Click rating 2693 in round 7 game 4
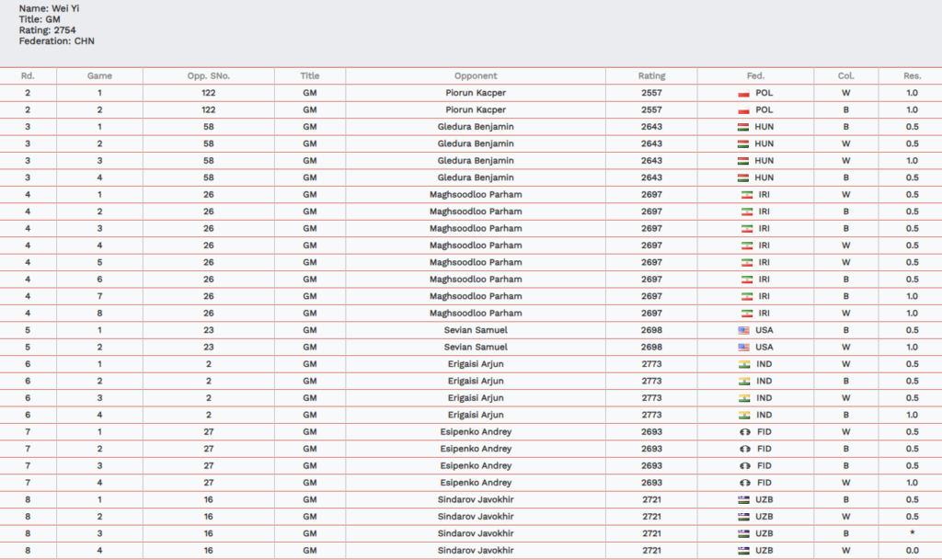Screen dimensions: 942x560 coord(651,483)
